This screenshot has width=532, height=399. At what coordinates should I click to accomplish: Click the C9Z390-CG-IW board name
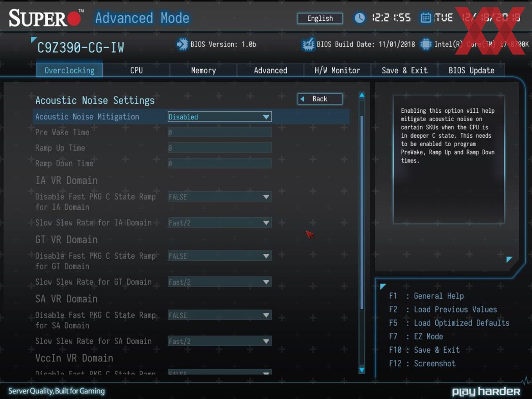coord(81,48)
